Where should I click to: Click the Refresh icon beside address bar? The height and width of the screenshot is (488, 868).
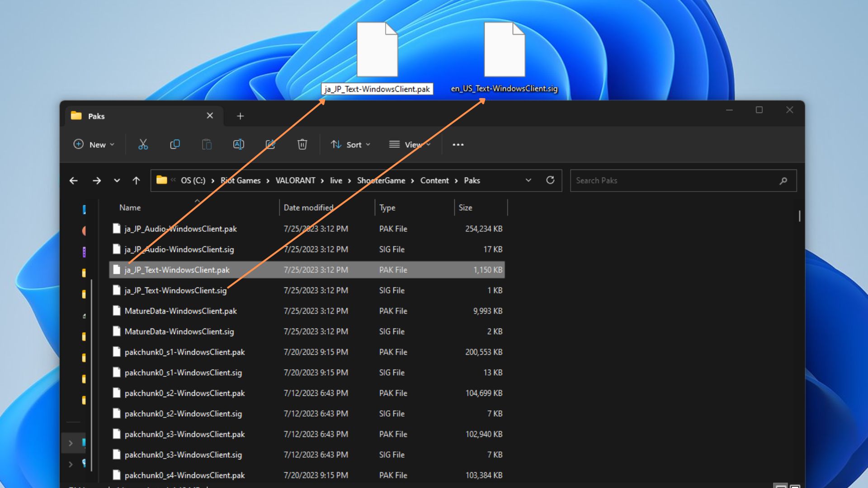[x=550, y=180]
